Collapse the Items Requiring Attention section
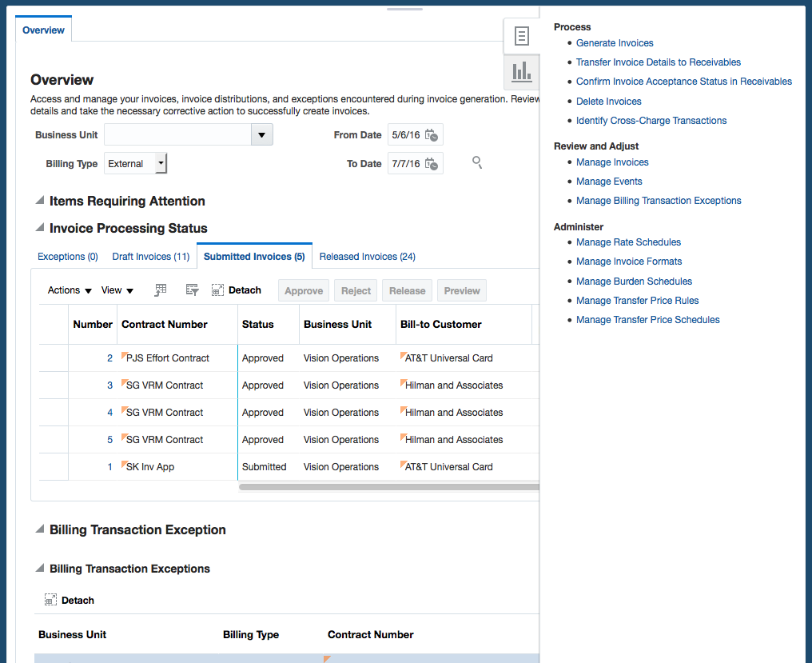 tap(39, 201)
